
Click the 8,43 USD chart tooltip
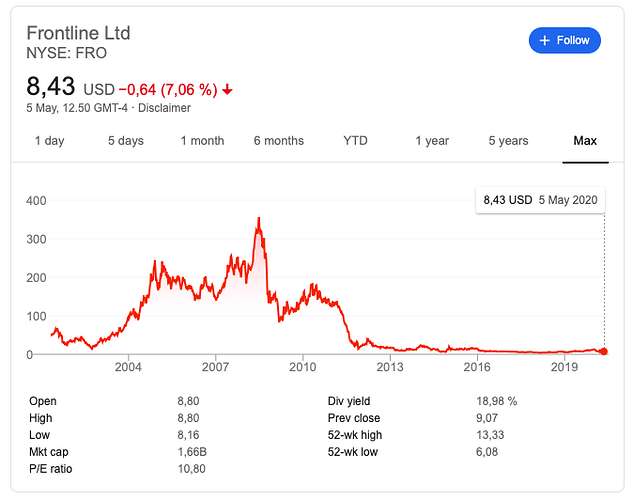(540, 200)
